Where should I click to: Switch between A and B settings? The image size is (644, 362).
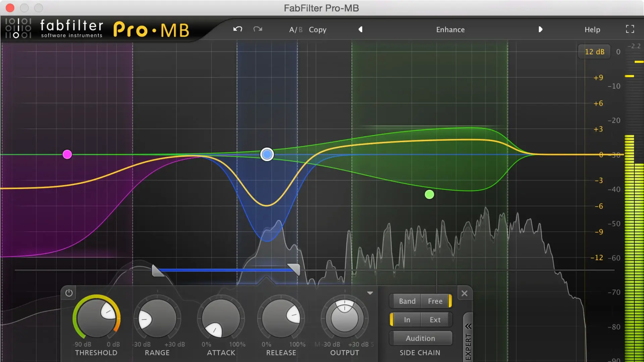296,29
